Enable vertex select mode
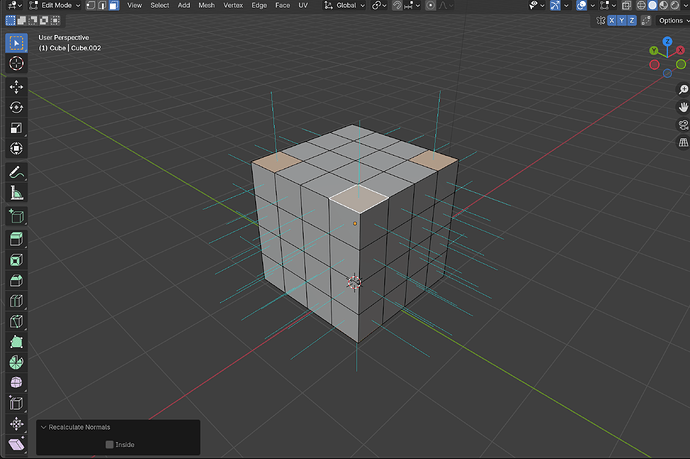Screen dimensions: 690x459 pos(91,5)
